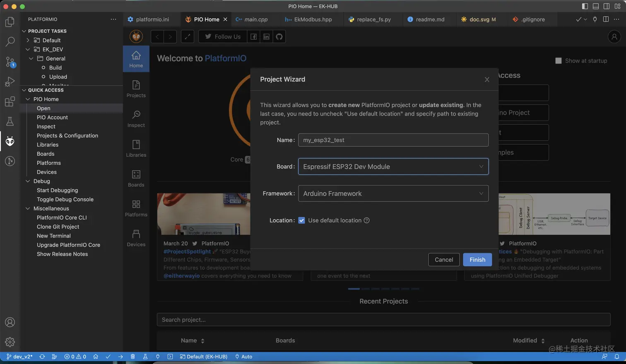Open Source Control in activity bar
The height and width of the screenshot is (364, 626).
point(10,62)
